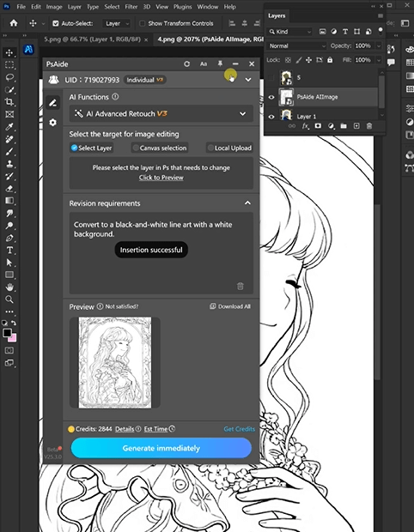Open AI Advanced Retouch functions dropdown
The width and height of the screenshot is (414, 532).
click(161, 113)
